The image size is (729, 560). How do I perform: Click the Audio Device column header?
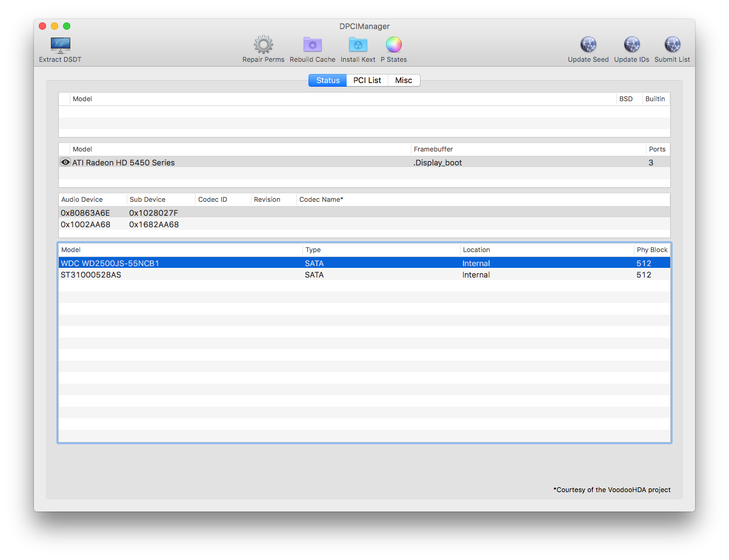coord(92,199)
